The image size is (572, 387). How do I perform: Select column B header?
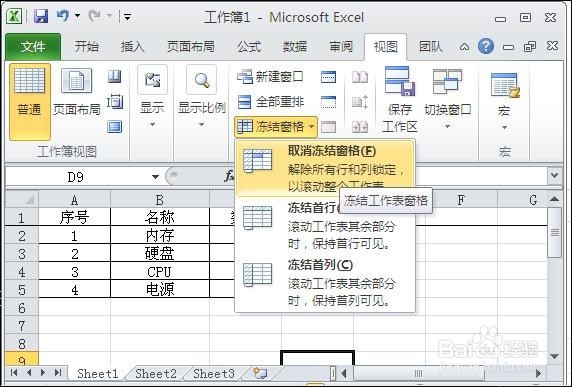tap(160, 200)
